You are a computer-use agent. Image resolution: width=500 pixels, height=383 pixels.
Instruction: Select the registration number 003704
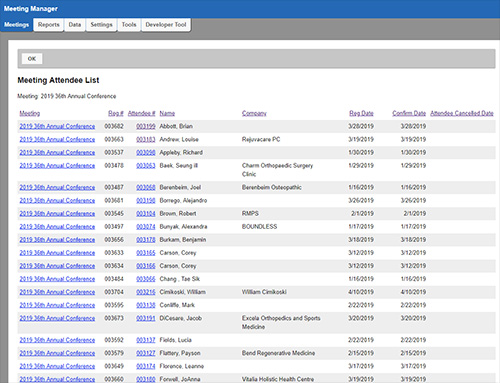tap(114, 292)
